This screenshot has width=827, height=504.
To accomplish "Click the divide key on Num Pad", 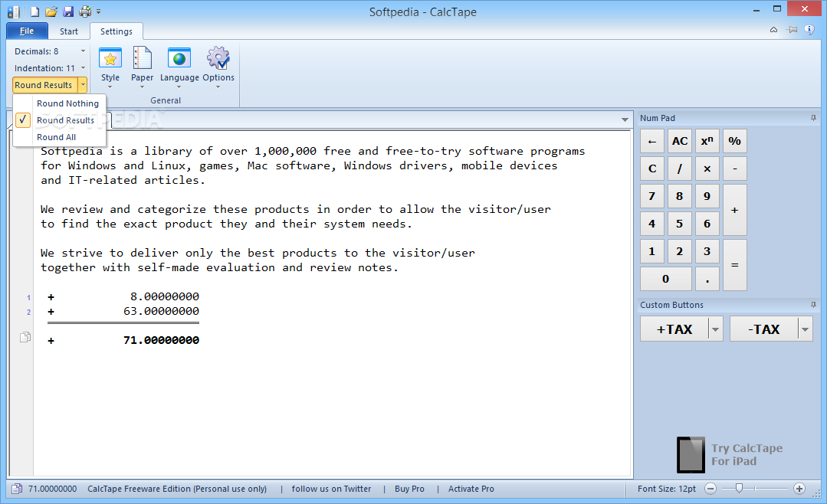I will 680,169.
